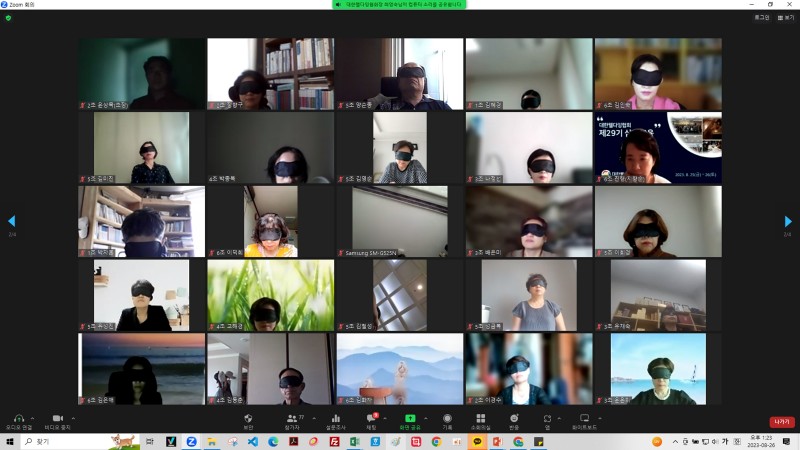Click the green encryption shield icon
800x450 pixels.
coord(9,17)
